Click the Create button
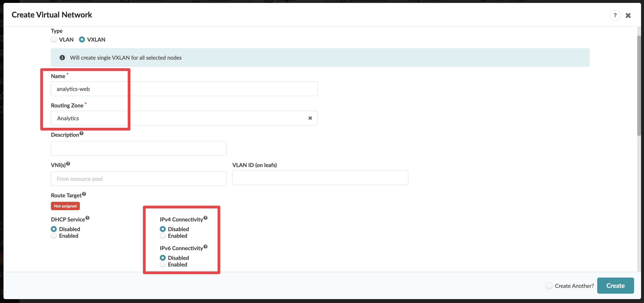This screenshot has width=644, height=303. coord(615,286)
